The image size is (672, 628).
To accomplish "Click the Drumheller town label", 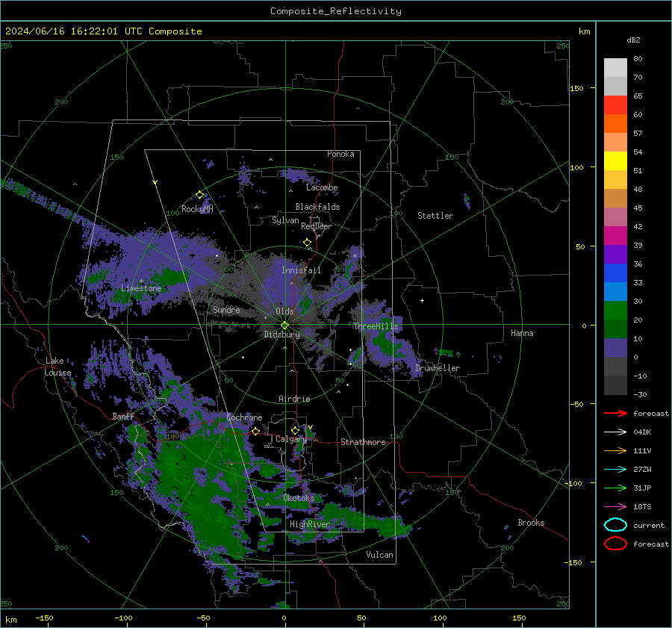I will (x=438, y=368).
